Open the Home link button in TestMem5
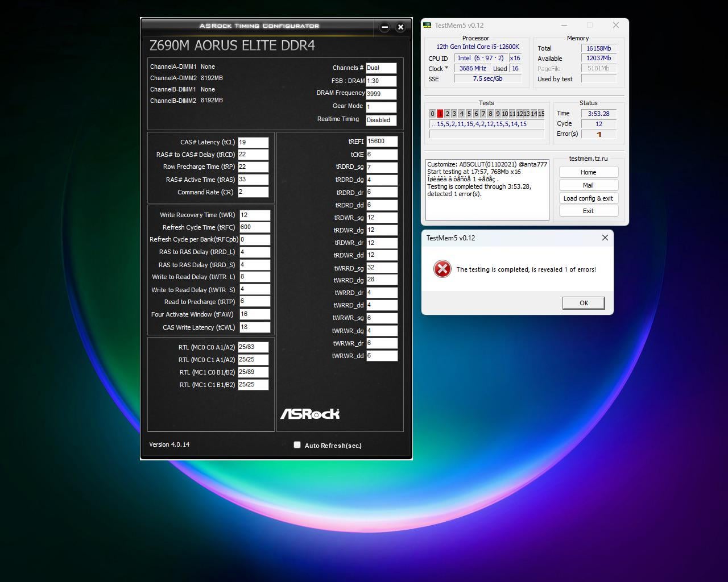The width and height of the screenshot is (728, 582). [589, 172]
